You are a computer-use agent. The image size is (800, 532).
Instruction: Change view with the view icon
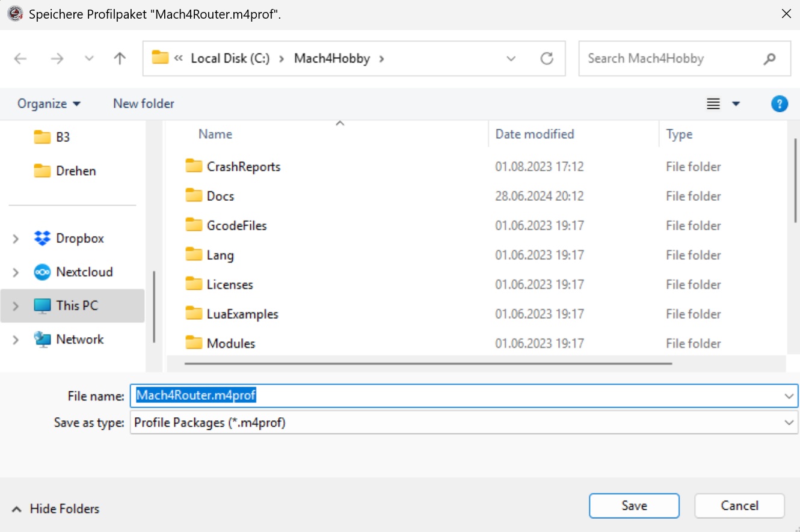point(713,104)
